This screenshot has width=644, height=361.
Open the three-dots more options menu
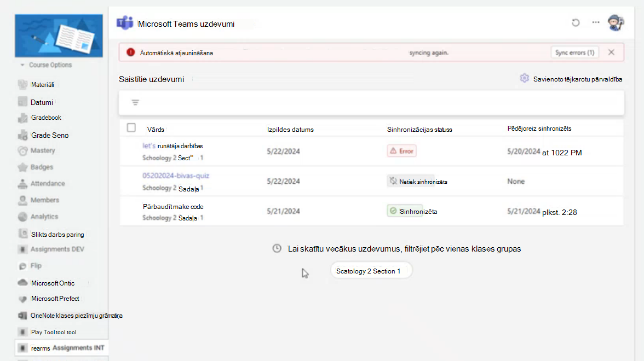click(596, 22)
